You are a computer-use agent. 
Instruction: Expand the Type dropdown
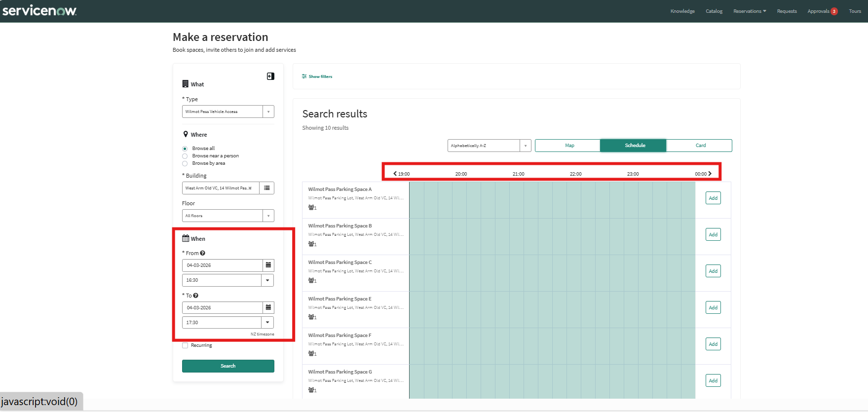(x=268, y=112)
